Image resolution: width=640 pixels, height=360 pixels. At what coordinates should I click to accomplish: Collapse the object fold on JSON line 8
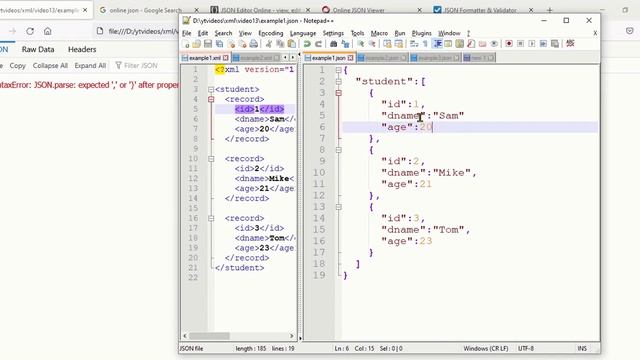pos(338,150)
